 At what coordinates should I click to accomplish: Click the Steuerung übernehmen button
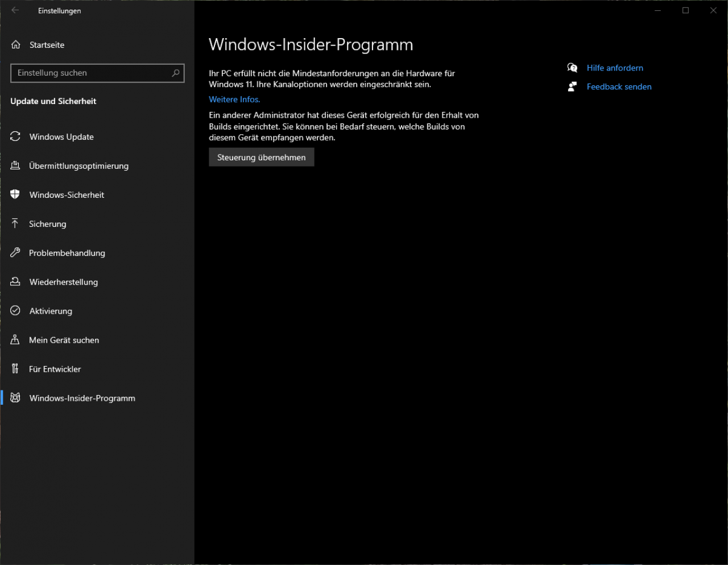click(262, 157)
